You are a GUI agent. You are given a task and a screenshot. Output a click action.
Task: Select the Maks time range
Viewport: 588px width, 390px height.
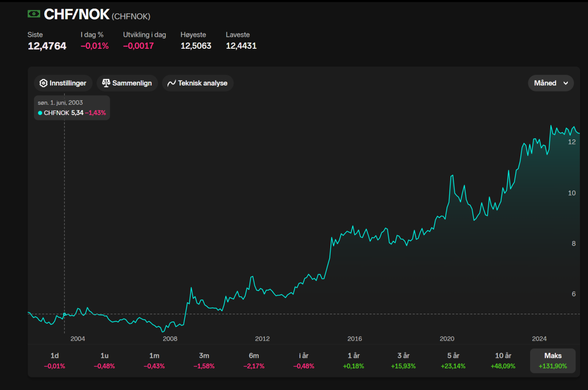[553, 361]
